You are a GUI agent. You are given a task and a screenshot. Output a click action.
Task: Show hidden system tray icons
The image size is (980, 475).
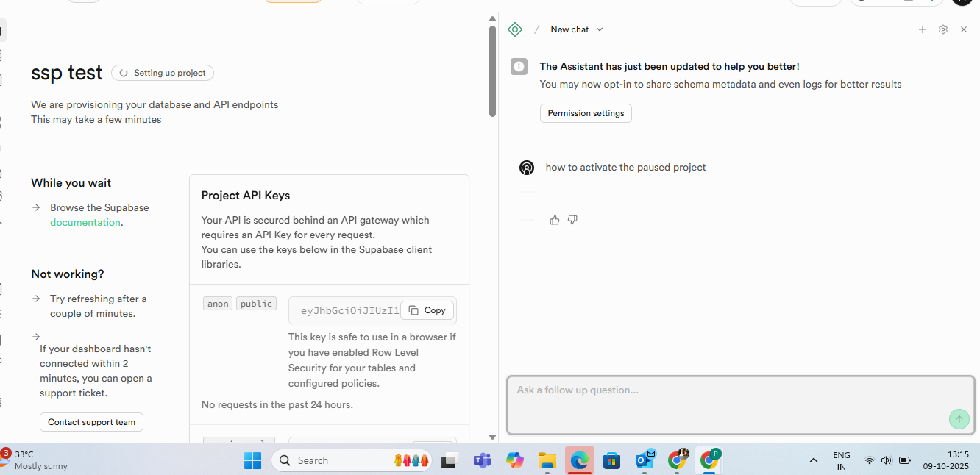pos(813,461)
